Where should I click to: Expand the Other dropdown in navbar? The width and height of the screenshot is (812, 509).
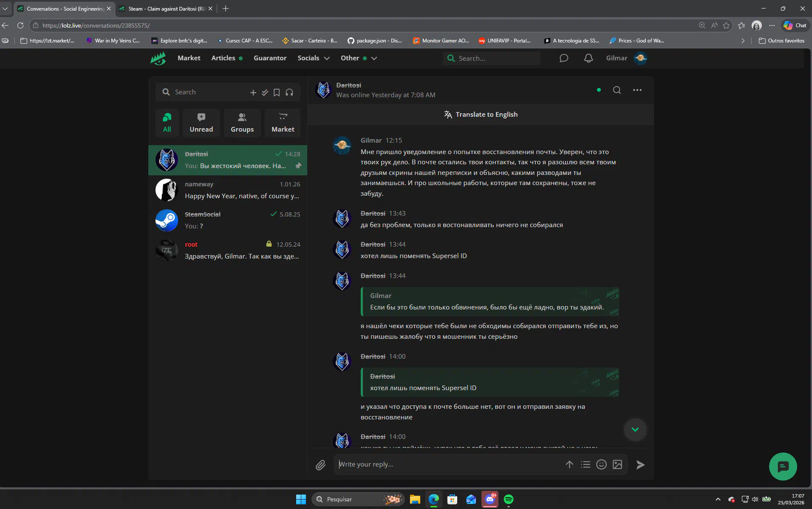coord(374,58)
